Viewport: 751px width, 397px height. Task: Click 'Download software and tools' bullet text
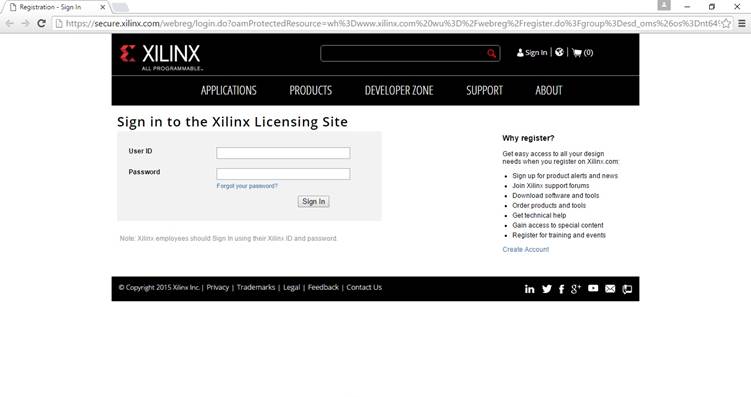pyautogui.click(x=556, y=195)
